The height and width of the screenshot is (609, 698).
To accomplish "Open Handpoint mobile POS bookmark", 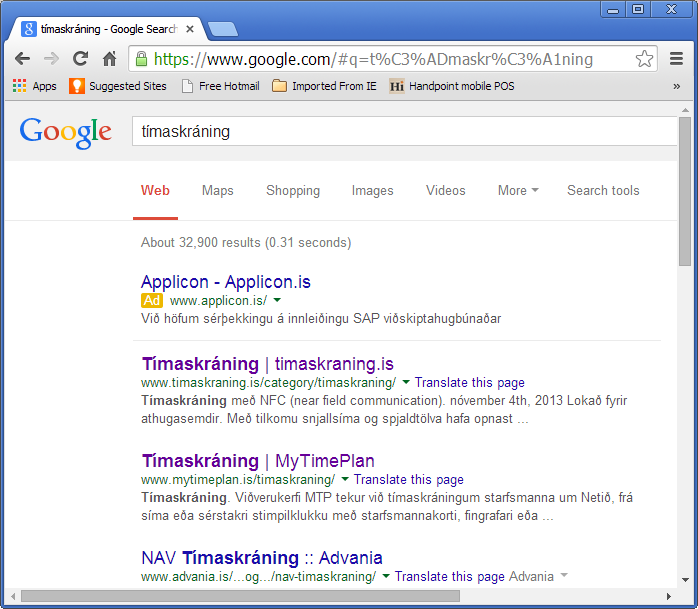I will click(x=452, y=86).
